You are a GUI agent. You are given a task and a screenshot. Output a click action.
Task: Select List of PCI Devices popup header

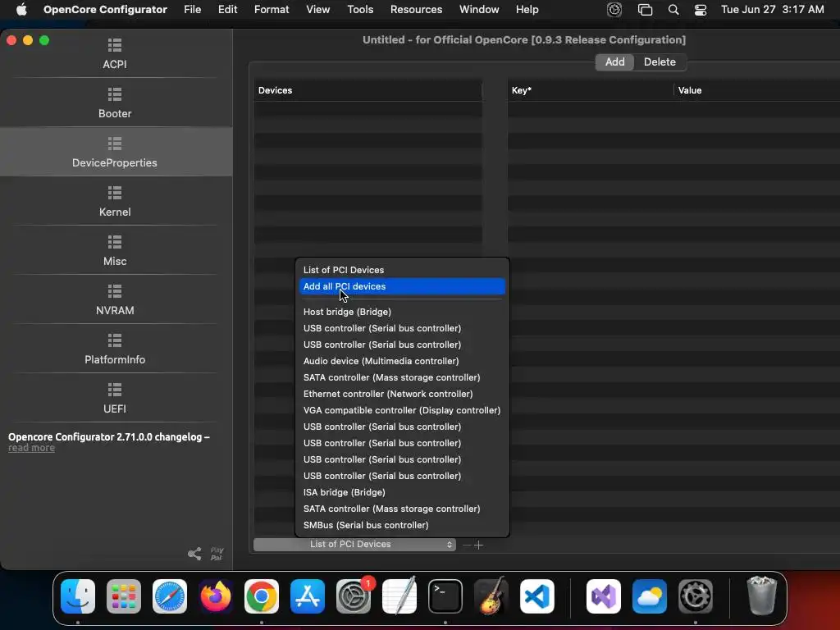coord(402,270)
